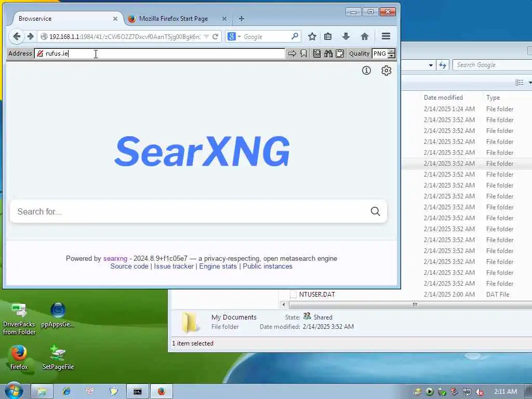Click the SetPageFile desktop icon
This screenshot has width=532, height=399.
[x=58, y=357]
